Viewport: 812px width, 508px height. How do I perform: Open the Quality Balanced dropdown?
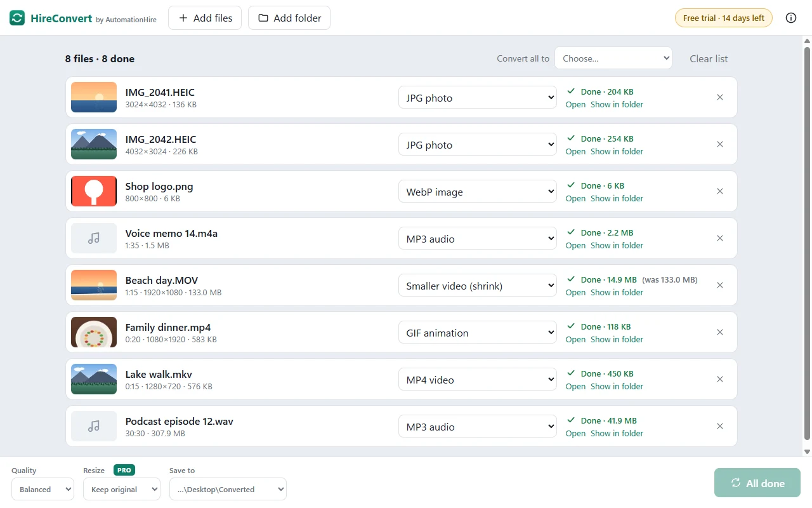click(43, 489)
